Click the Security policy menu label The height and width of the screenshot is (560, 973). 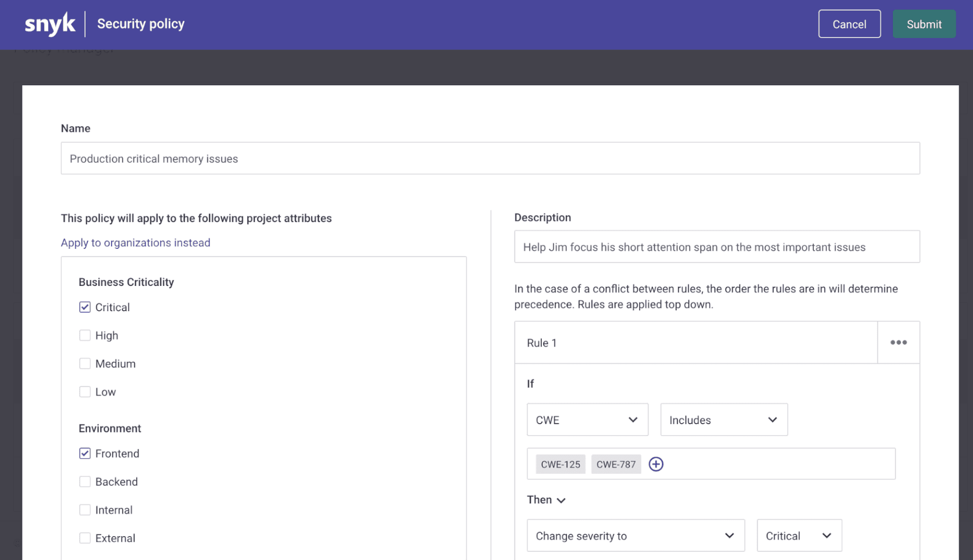pyautogui.click(x=140, y=23)
